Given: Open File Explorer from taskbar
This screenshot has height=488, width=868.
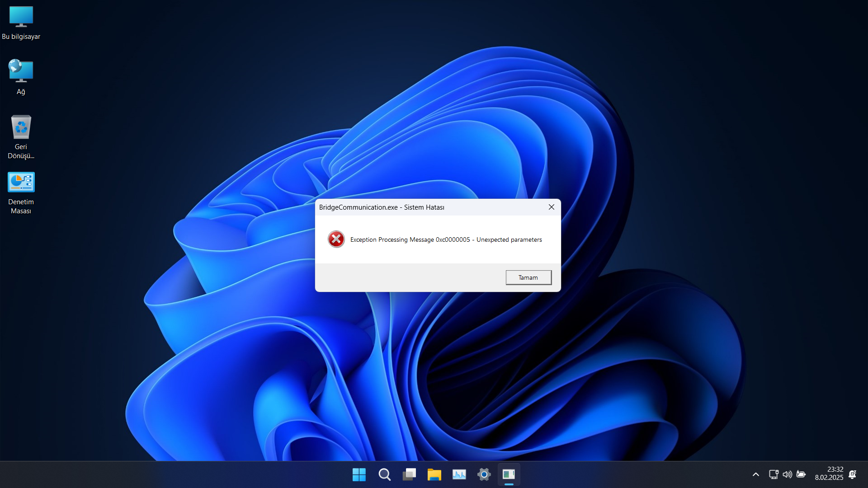Looking at the screenshot, I should 434,474.
